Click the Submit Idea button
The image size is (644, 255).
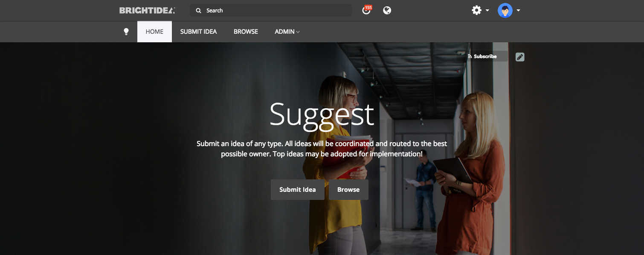298,190
